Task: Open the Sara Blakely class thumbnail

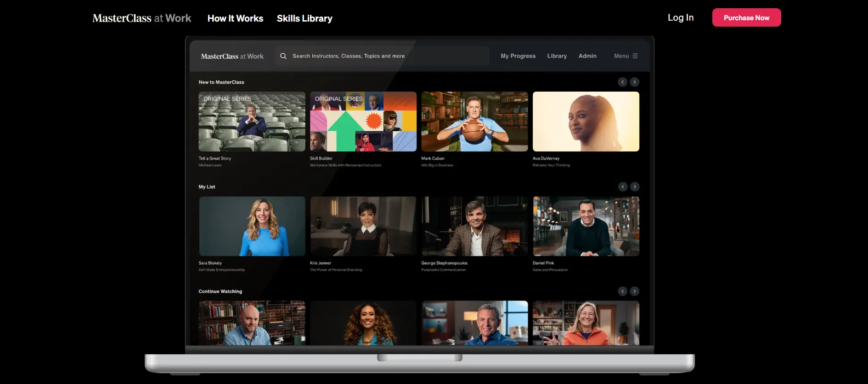Action: click(252, 226)
